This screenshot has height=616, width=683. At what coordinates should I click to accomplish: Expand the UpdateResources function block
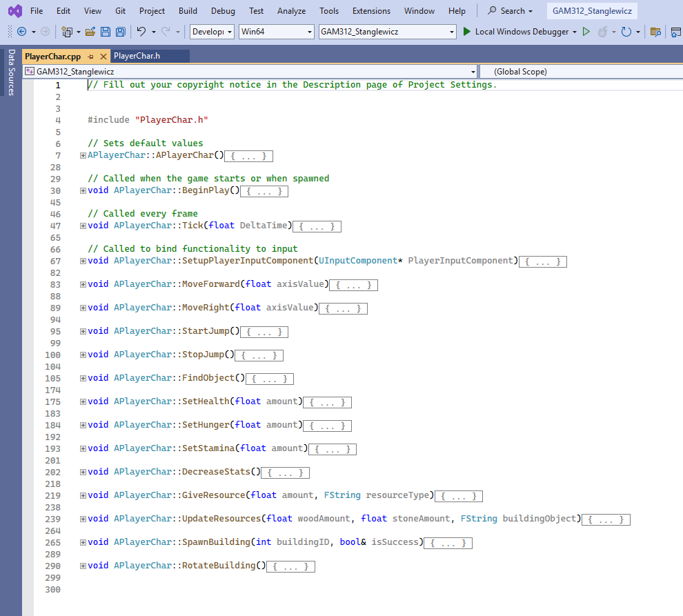pos(83,519)
